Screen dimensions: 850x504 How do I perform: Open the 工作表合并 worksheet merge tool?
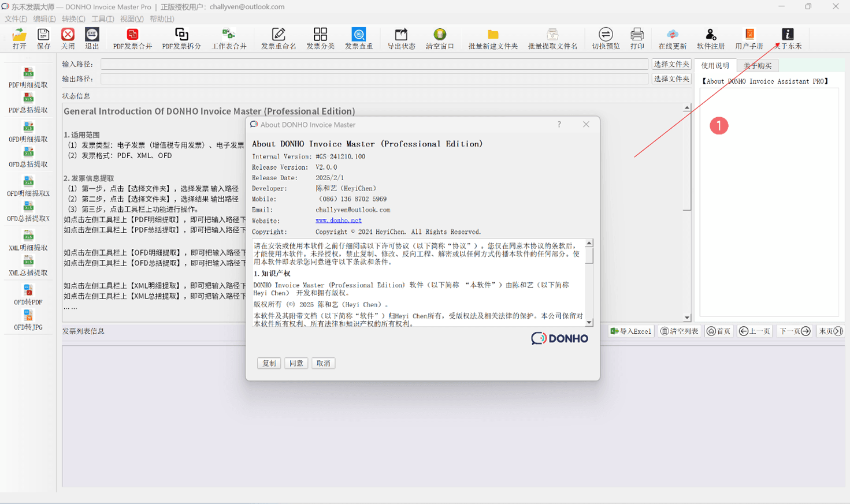229,39
